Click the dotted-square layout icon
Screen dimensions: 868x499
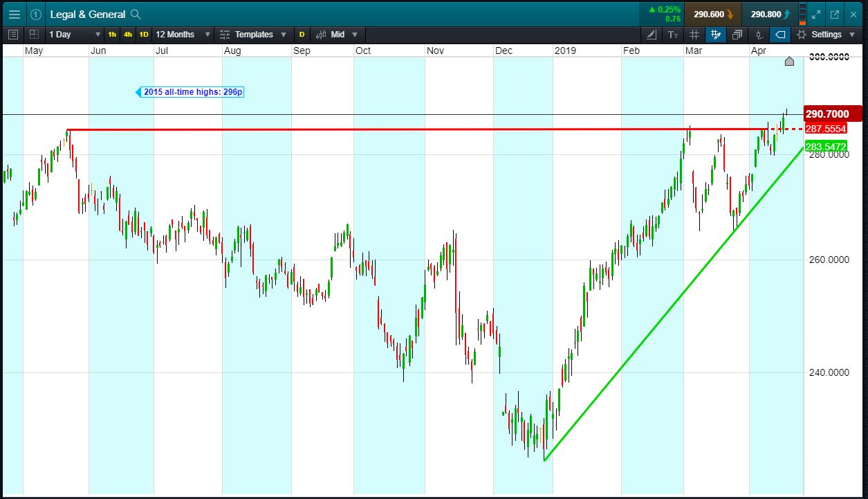[34, 34]
